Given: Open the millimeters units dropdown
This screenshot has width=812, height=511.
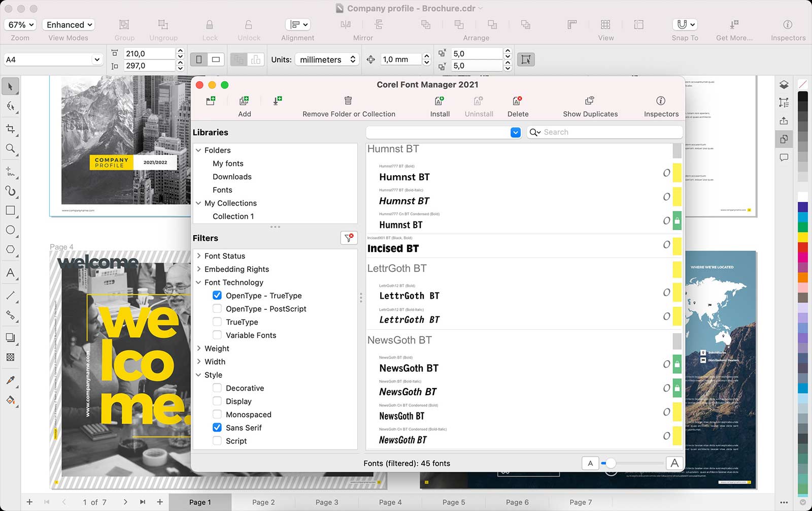Looking at the screenshot, I should click(327, 59).
